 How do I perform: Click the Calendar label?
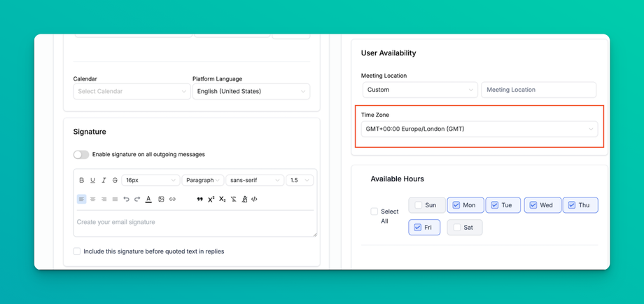coord(85,78)
